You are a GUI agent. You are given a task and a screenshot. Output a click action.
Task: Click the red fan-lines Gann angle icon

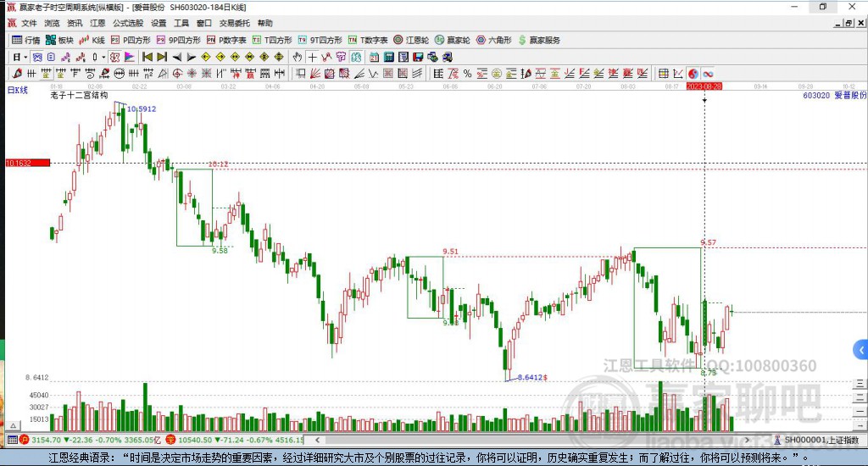point(314,73)
